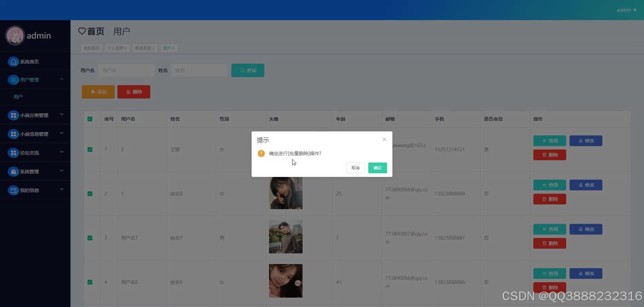
Task: Expand 小说分类管理 chevron
Action: click(62, 115)
